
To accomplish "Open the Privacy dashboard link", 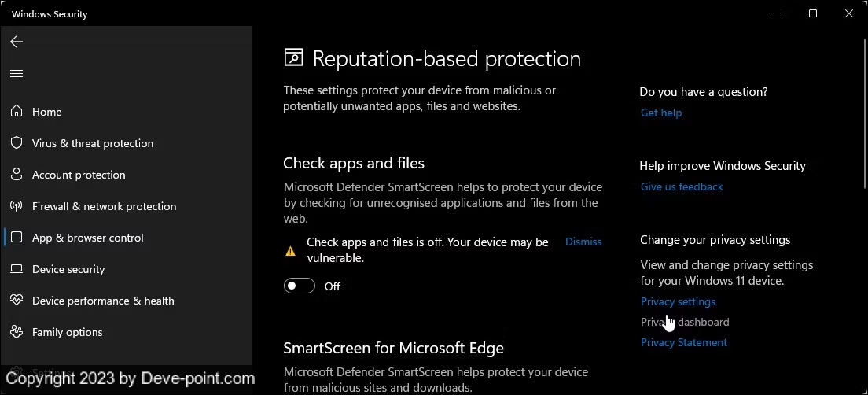I will pos(685,323).
